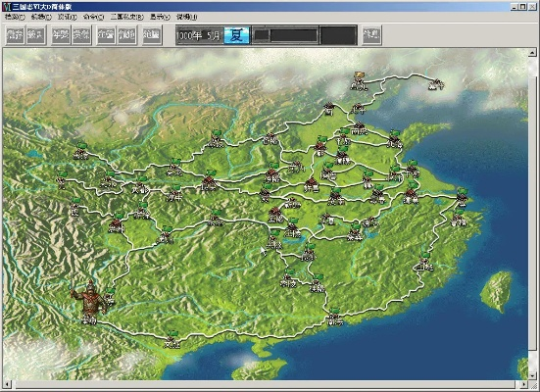
Task: Select the 梓潼 city icon
Action: pyautogui.click(x=141, y=211)
